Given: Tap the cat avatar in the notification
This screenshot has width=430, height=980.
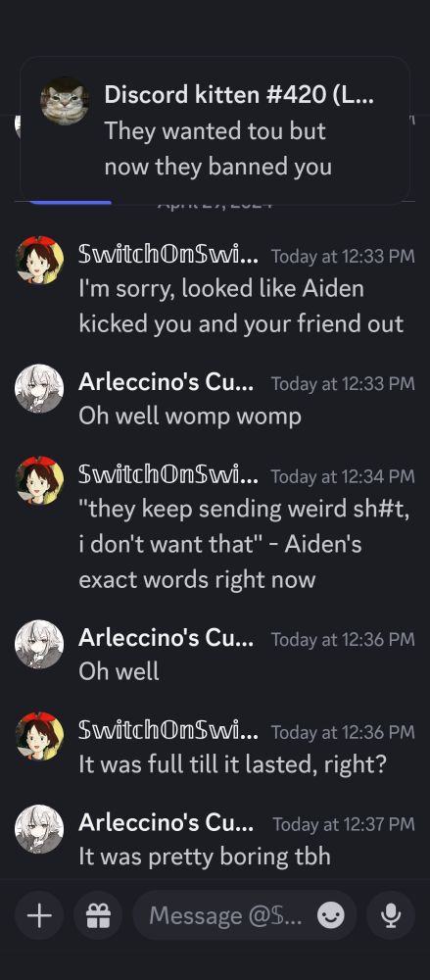Looking at the screenshot, I should (65, 101).
